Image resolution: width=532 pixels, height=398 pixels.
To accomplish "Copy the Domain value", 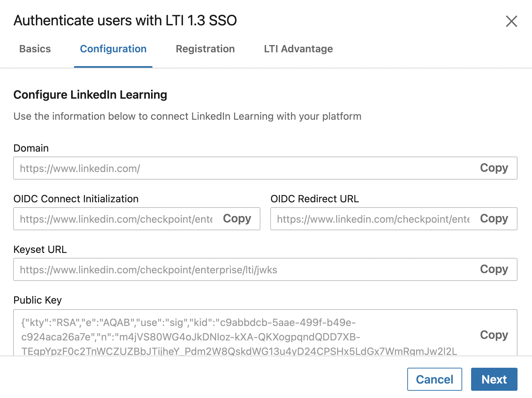I will click(x=494, y=168).
